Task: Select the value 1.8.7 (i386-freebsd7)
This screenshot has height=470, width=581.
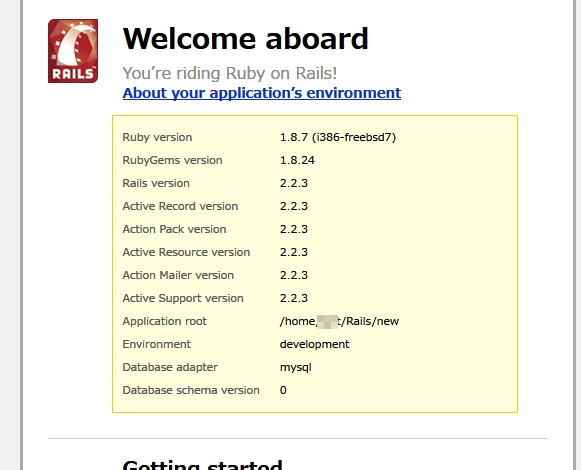Action: pyautogui.click(x=338, y=137)
